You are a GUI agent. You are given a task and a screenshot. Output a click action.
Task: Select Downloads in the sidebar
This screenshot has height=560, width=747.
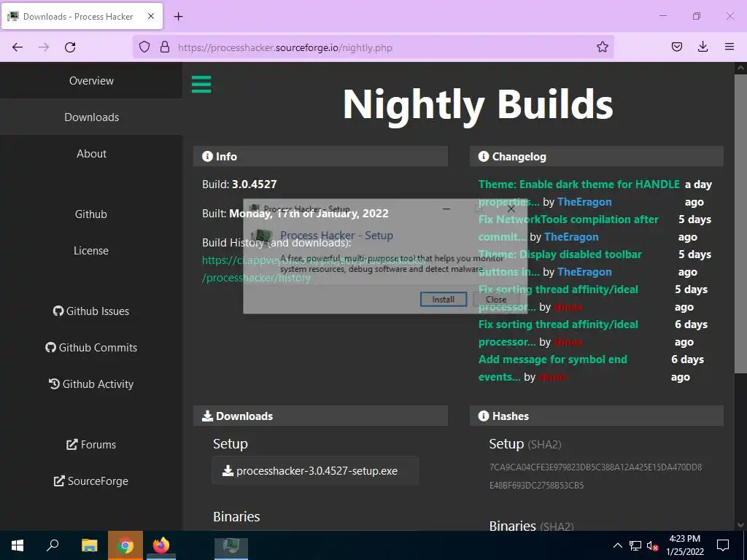(91, 117)
